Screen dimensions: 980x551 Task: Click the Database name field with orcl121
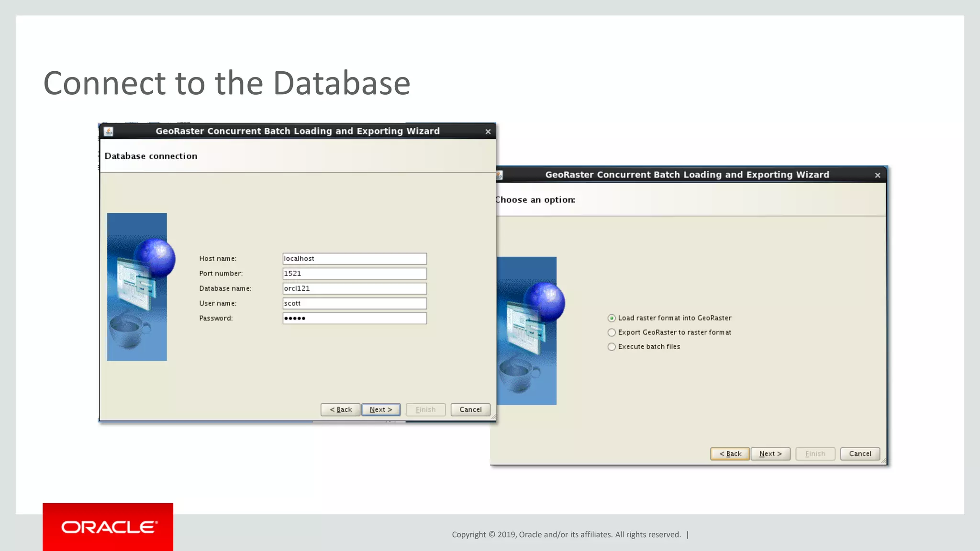pos(355,288)
